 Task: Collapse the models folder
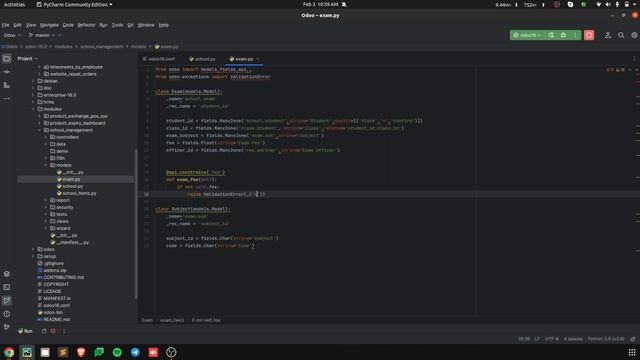tap(46, 165)
